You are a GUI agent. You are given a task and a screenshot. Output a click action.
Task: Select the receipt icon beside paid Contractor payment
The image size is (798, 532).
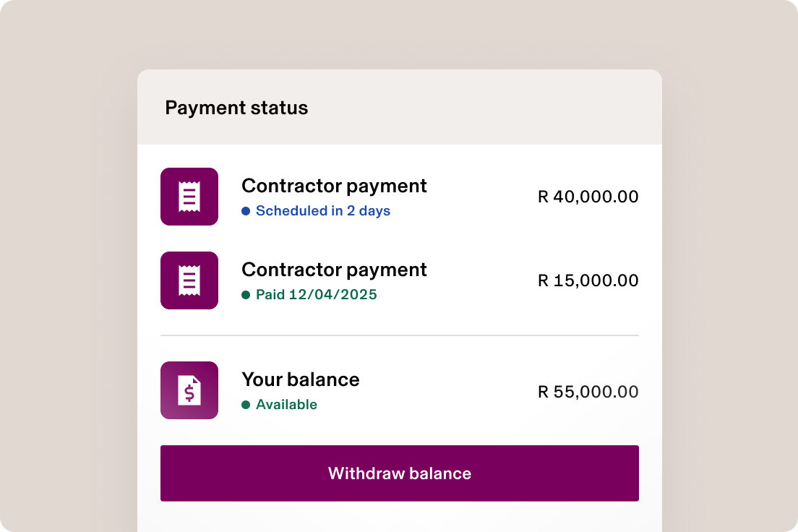tap(189, 280)
